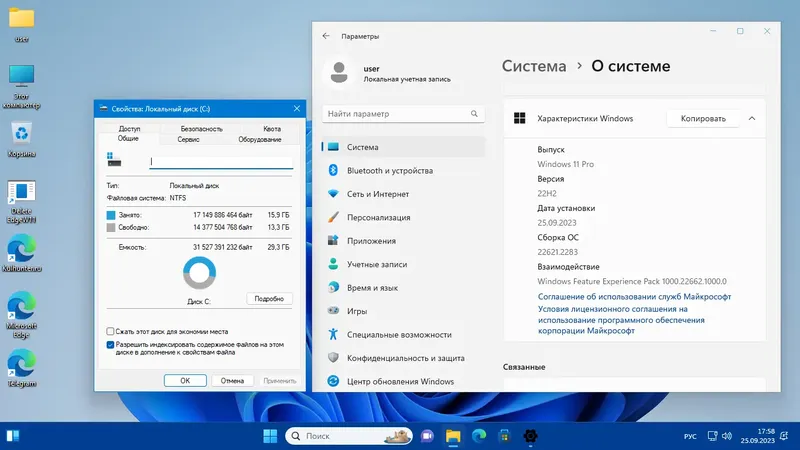Screen dimensions: 800x450
Task: Enable Сжать этот диск для экономии места
Action: point(110,332)
